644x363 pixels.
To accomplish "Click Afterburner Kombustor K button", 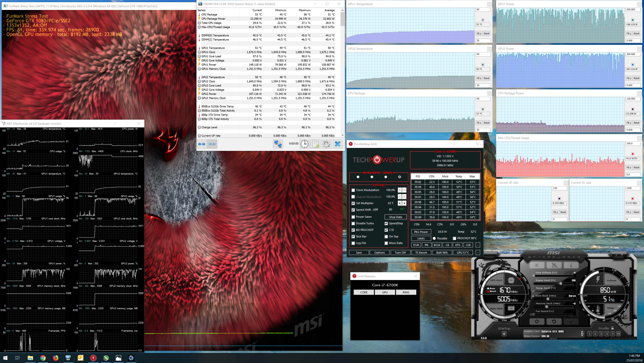I will [x=537, y=265].
